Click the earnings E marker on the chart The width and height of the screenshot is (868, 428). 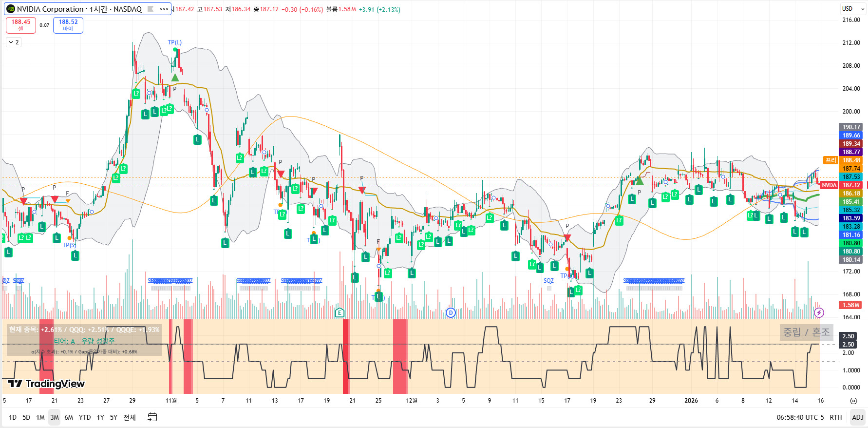click(340, 312)
